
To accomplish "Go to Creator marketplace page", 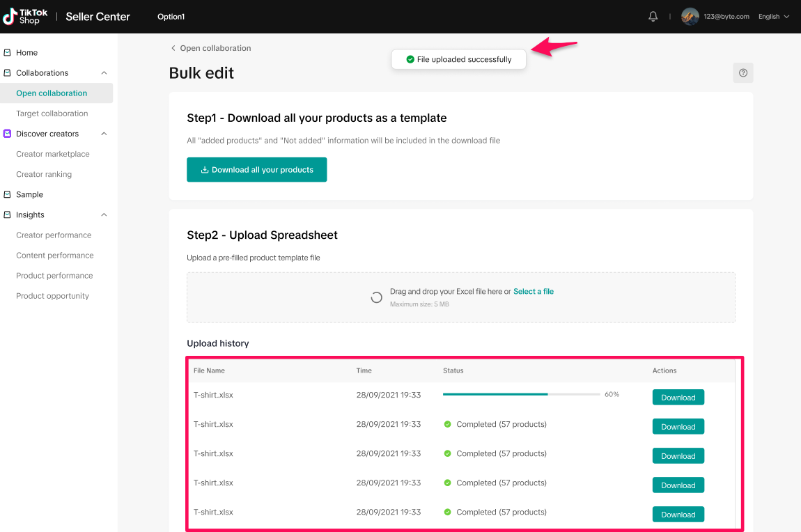I will click(x=53, y=154).
